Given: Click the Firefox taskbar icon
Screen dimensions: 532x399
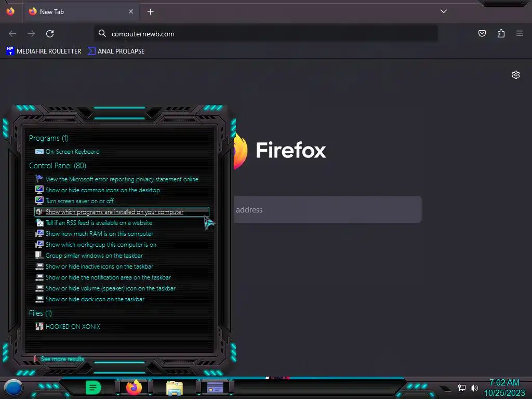Looking at the screenshot, I should point(134,388).
